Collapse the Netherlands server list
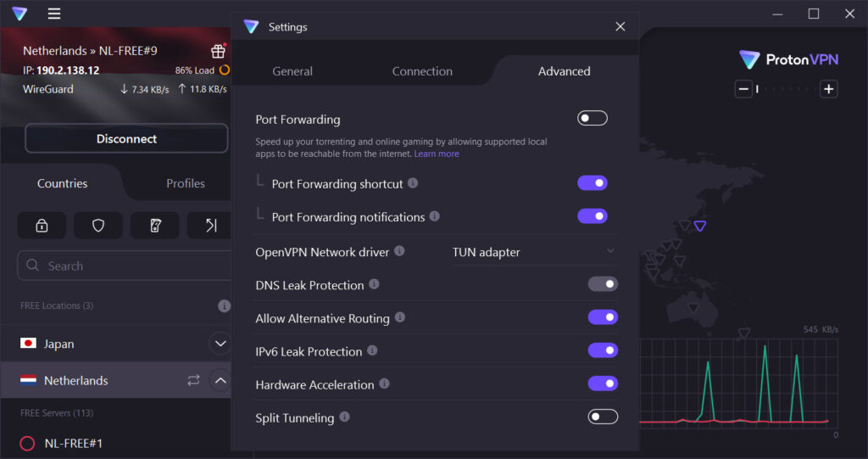Screen dimensions: 868x459 pyautogui.click(x=220, y=380)
